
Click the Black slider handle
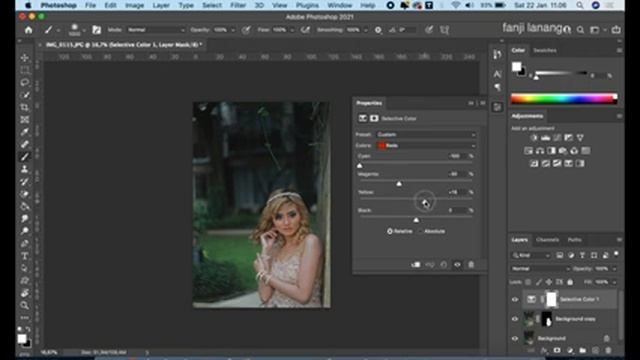point(416,220)
